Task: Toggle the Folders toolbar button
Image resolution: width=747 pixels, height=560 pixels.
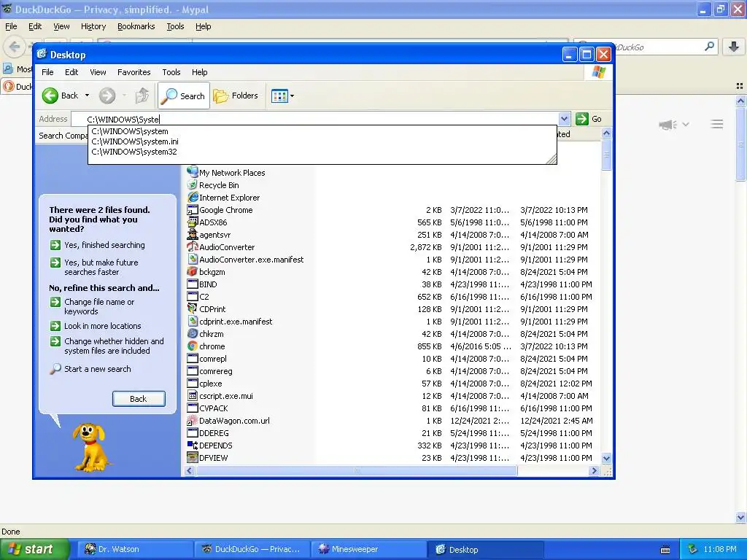Action: 236,96
